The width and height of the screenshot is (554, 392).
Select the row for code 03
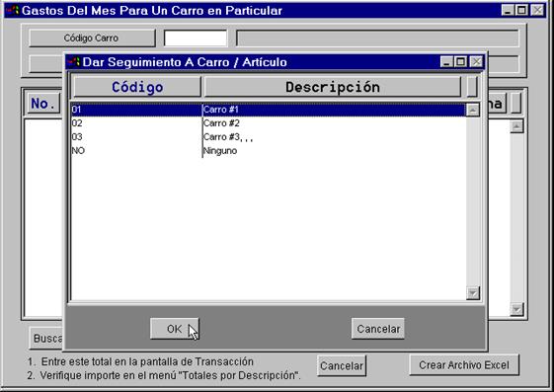point(268,137)
